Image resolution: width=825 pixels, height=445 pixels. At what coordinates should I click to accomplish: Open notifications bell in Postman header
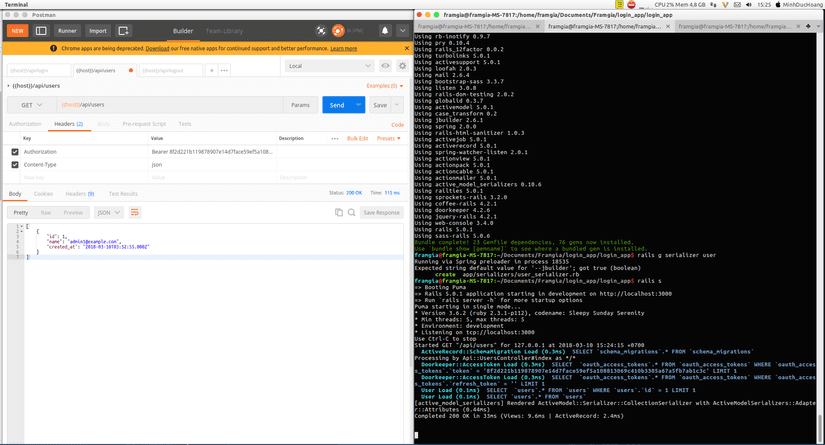(384, 31)
